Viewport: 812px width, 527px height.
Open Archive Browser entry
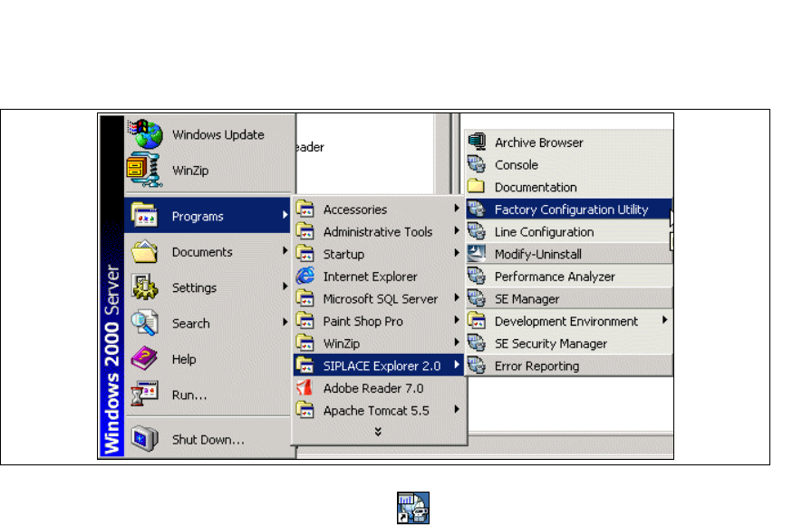pos(568,142)
